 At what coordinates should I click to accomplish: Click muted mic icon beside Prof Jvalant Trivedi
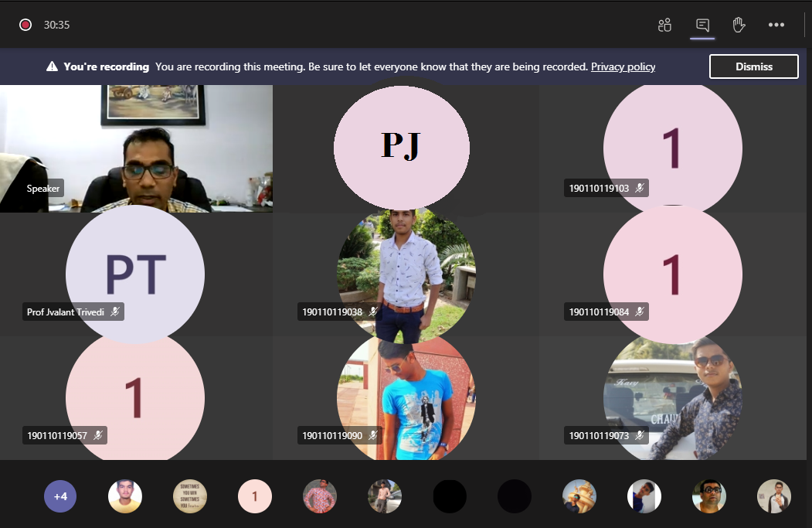114,312
